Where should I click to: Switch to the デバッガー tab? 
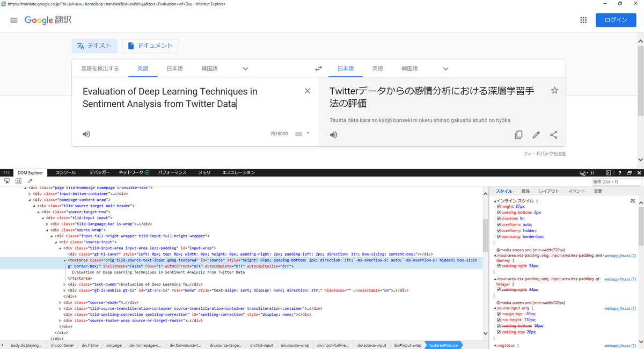(99, 173)
